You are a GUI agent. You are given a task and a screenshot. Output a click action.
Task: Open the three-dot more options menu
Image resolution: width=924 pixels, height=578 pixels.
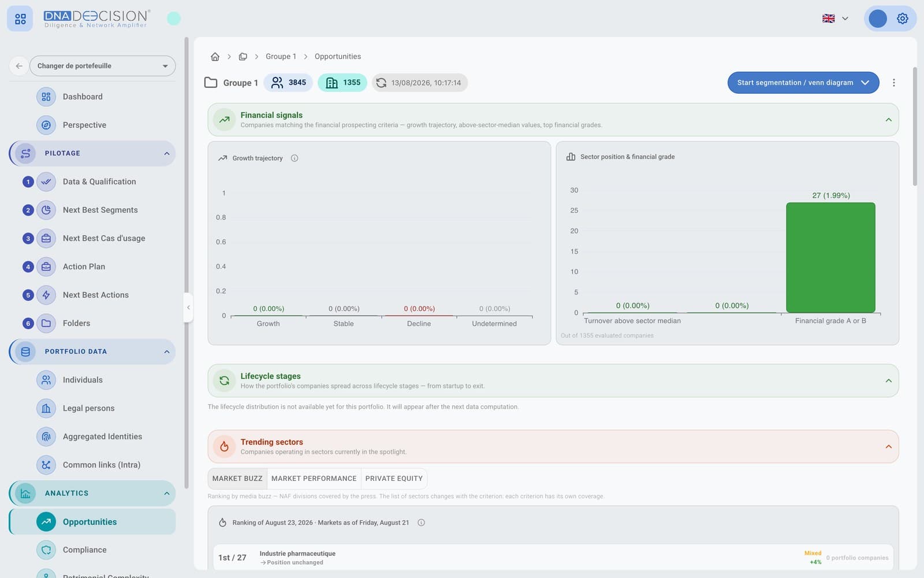893,83
